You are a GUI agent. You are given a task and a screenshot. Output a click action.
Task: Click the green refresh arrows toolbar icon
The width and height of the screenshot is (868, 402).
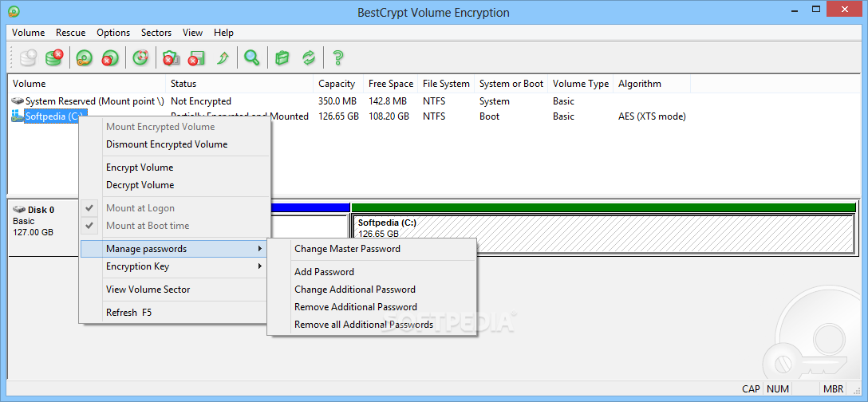coord(308,57)
